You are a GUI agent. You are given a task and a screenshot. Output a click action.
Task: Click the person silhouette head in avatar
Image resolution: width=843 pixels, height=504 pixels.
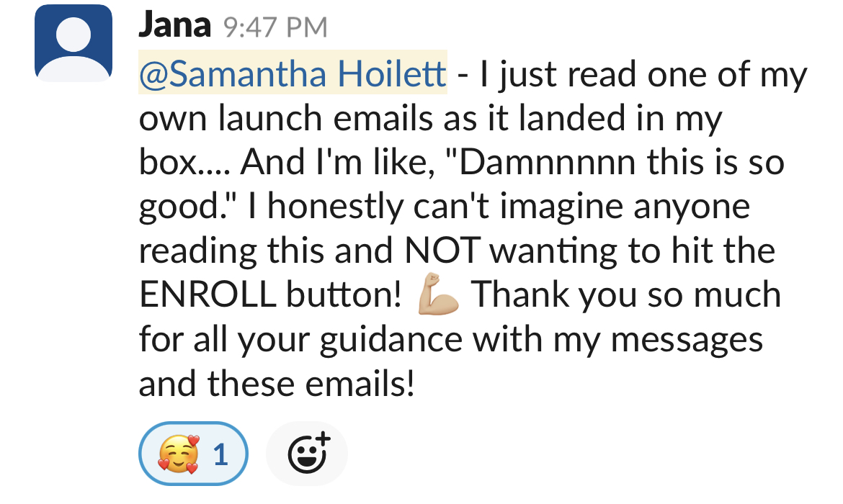point(73,35)
